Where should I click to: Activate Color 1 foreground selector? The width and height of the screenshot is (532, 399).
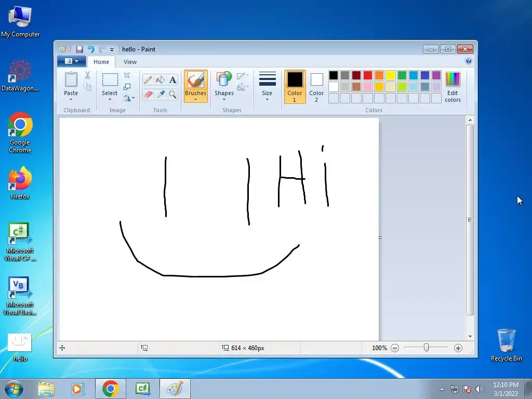click(295, 87)
